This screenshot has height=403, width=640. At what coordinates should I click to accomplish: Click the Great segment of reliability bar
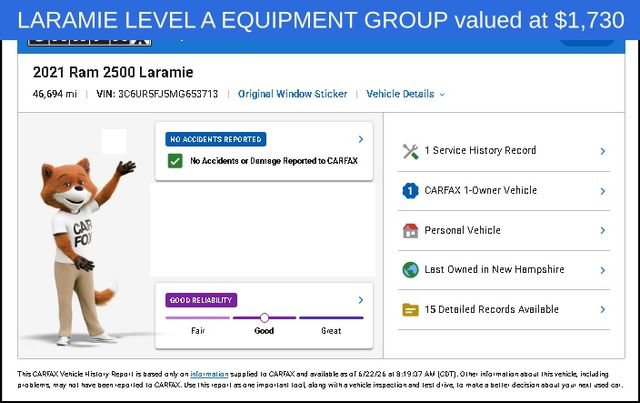331,318
